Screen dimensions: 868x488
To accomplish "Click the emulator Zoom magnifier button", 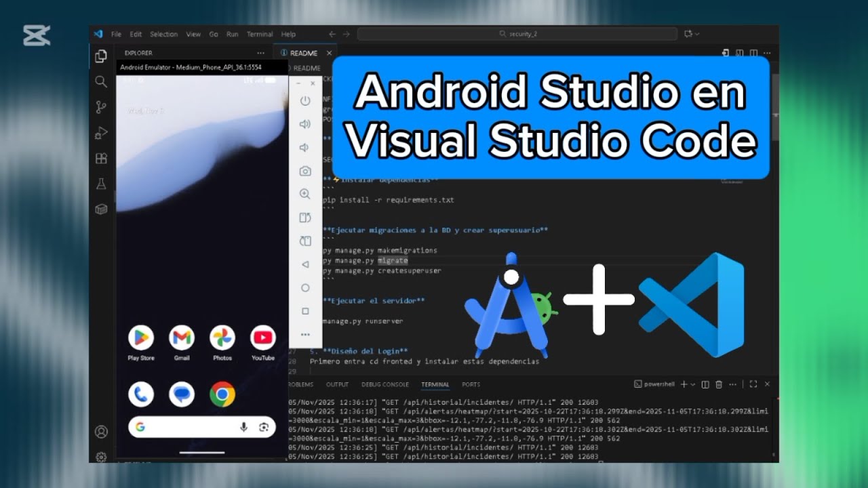I will point(305,194).
